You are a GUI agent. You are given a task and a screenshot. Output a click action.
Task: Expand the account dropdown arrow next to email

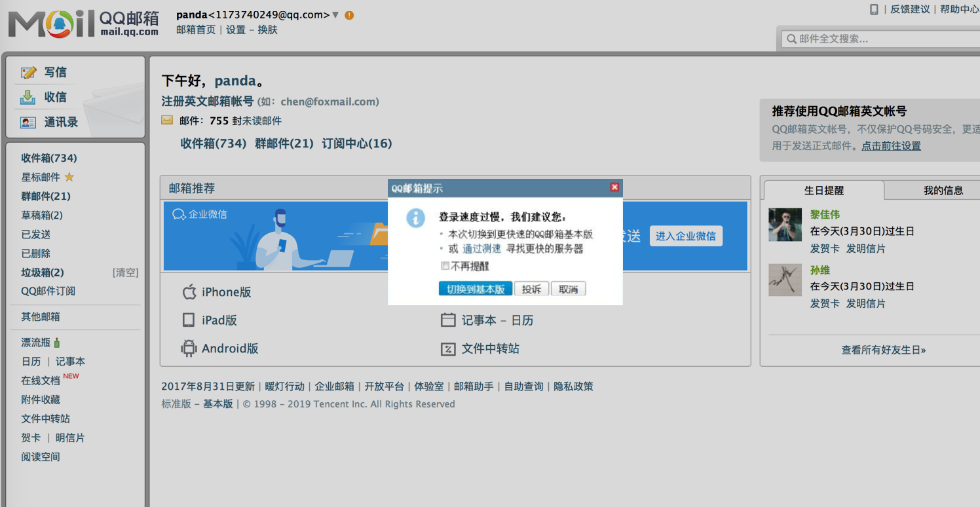[x=335, y=15]
